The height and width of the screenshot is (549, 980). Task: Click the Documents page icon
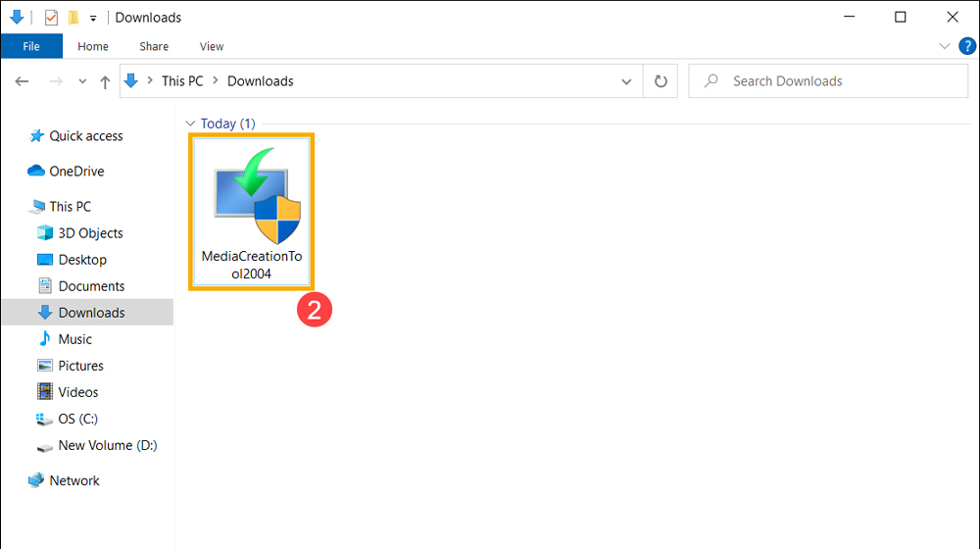(45, 285)
